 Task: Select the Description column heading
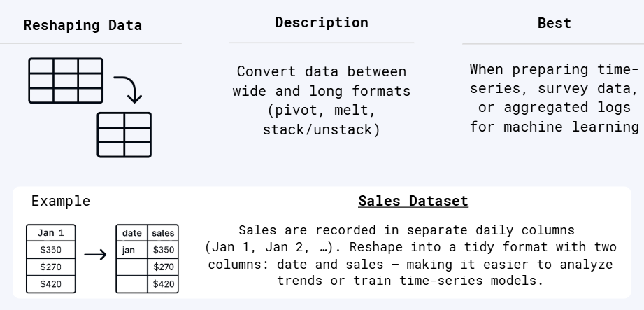pos(321,22)
